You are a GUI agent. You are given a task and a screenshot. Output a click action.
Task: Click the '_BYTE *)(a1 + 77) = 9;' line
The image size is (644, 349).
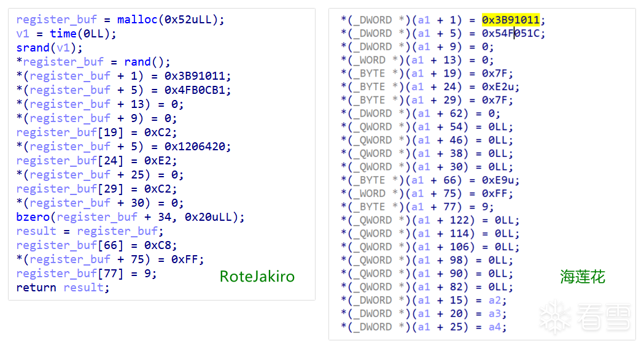(417, 207)
